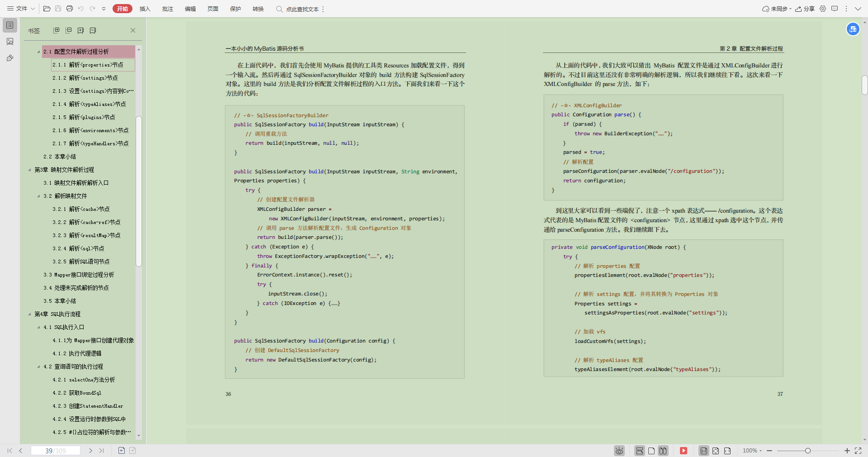Open the feedback chat icon at top right

point(835,9)
